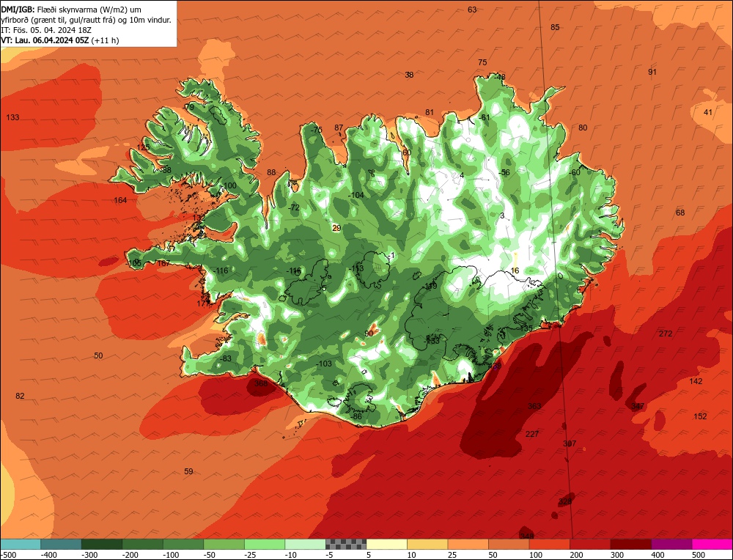Select the dark maroon swatch between 300 and 400

click(630, 544)
